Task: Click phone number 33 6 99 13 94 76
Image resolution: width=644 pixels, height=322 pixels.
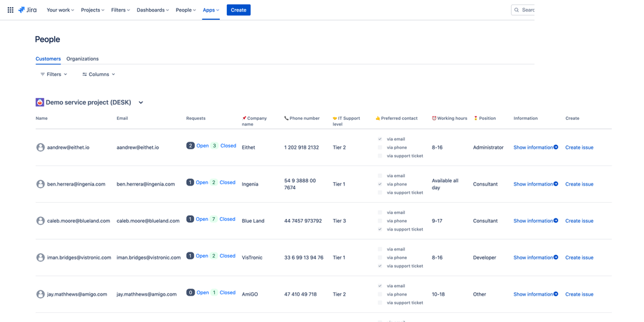Action: click(304, 258)
